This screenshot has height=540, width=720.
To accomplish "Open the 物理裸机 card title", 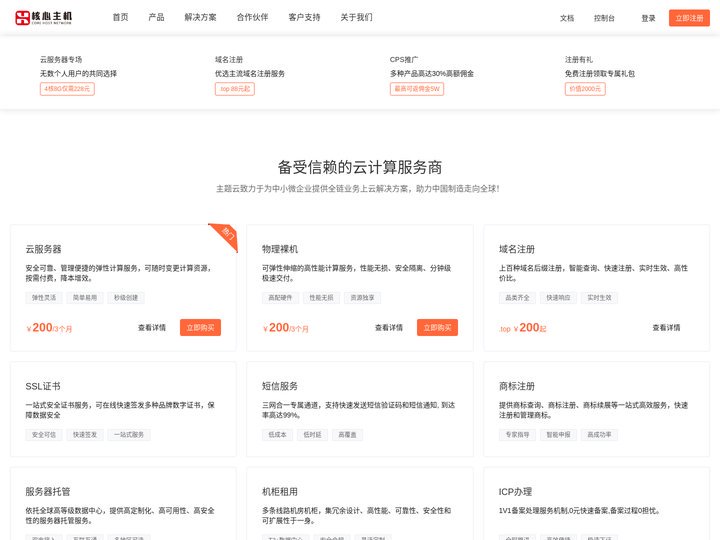I will (280, 249).
